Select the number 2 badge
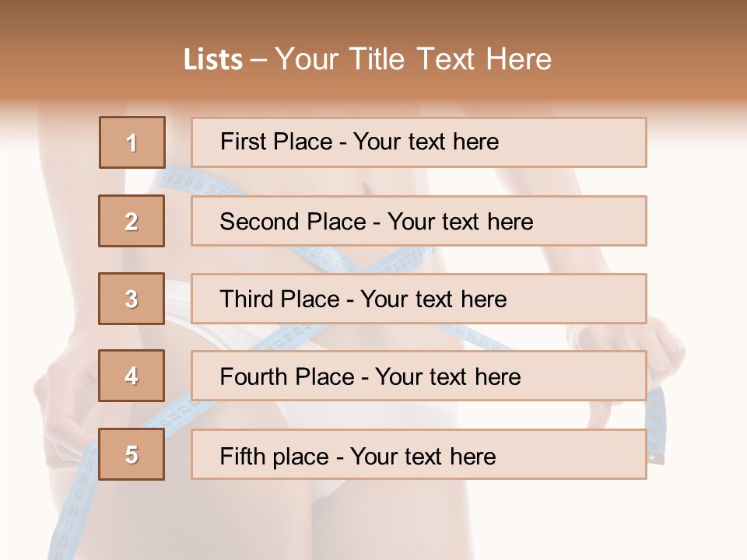This screenshot has height=560, width=747. point(132,221)
